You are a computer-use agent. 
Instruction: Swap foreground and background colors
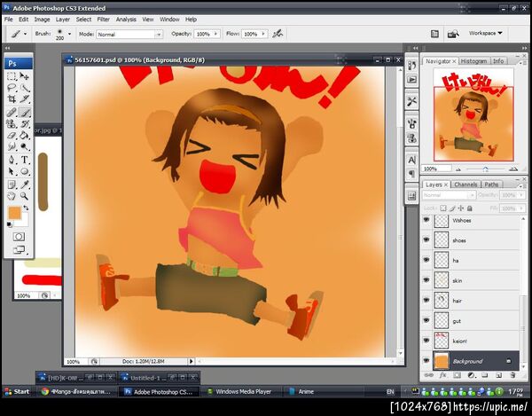coord(26,208)
